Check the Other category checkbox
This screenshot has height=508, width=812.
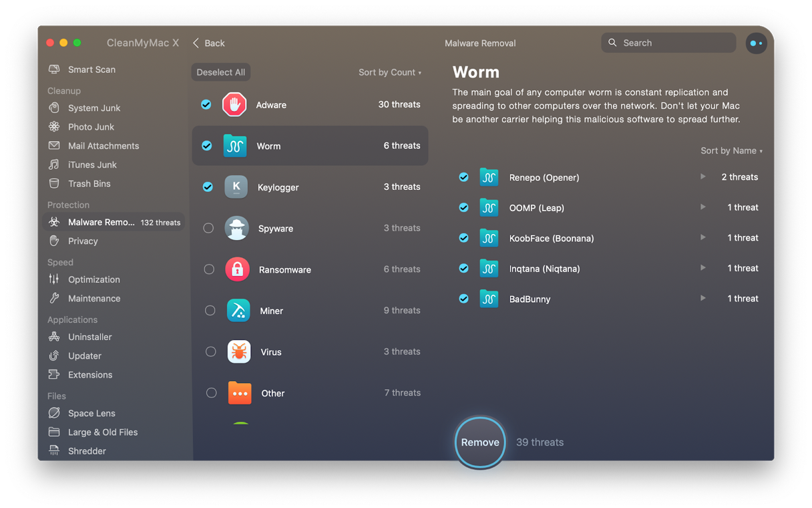click(x=211, y=393)
